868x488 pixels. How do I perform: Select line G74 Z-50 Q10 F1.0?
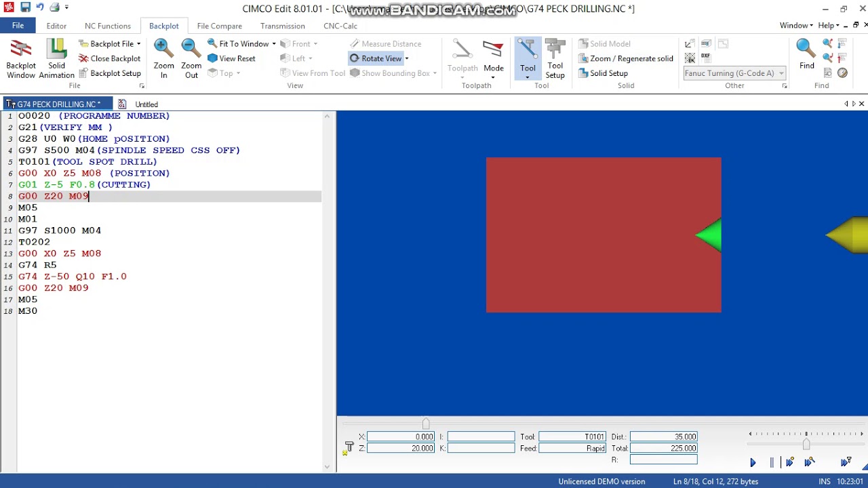73,277
